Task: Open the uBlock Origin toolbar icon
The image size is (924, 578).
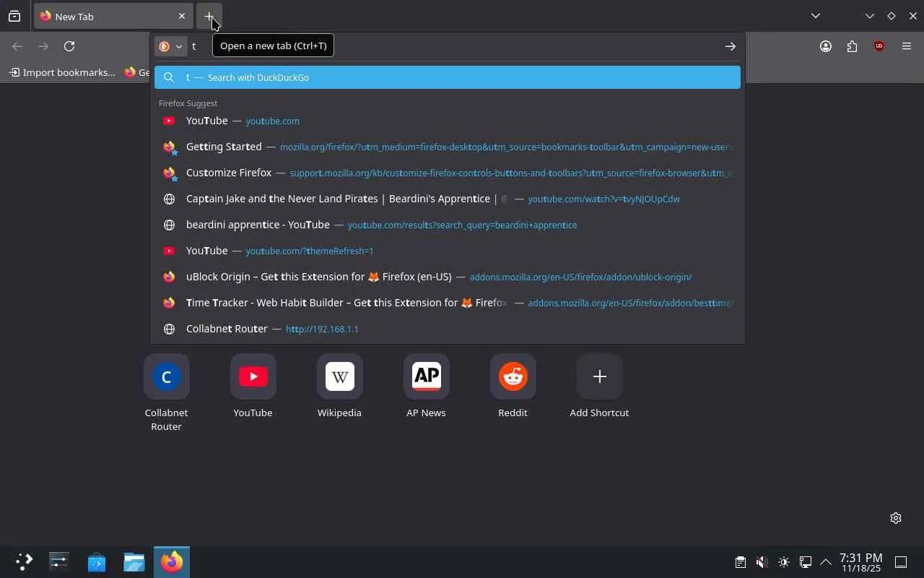Action: [879, 46]
